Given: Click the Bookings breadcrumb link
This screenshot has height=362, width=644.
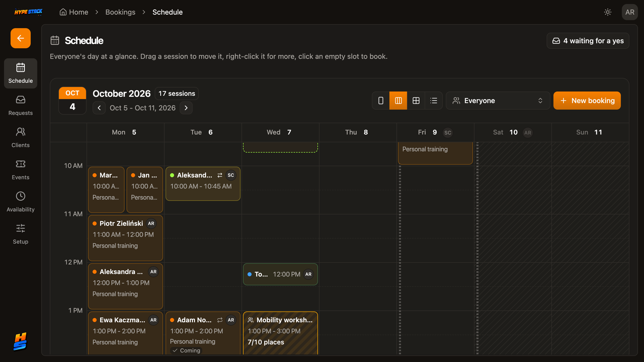Looking at the screenshot, I should point(120,12).
